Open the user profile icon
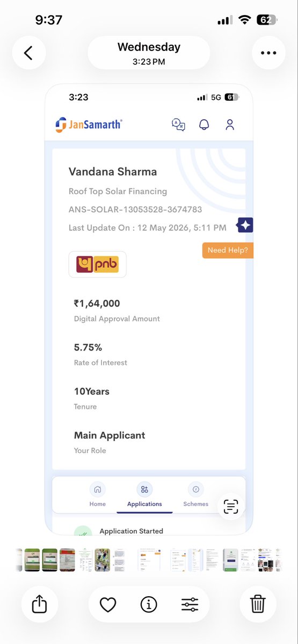The image size is (298, 644). pos(230,125)
